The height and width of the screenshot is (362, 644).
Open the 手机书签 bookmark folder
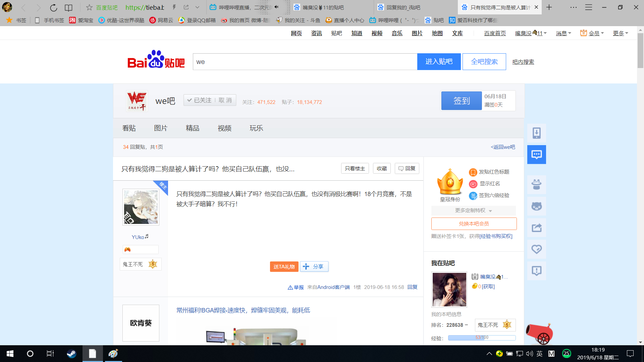49,20
